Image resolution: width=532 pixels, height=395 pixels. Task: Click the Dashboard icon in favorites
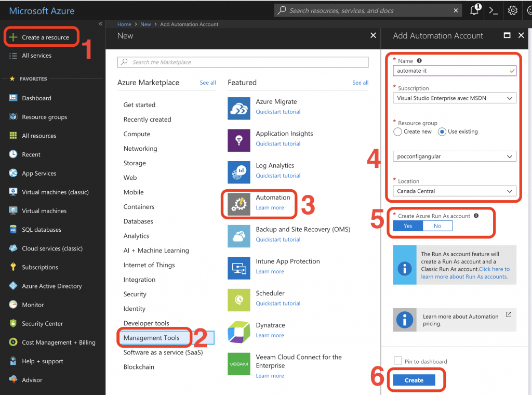point(13,98)
